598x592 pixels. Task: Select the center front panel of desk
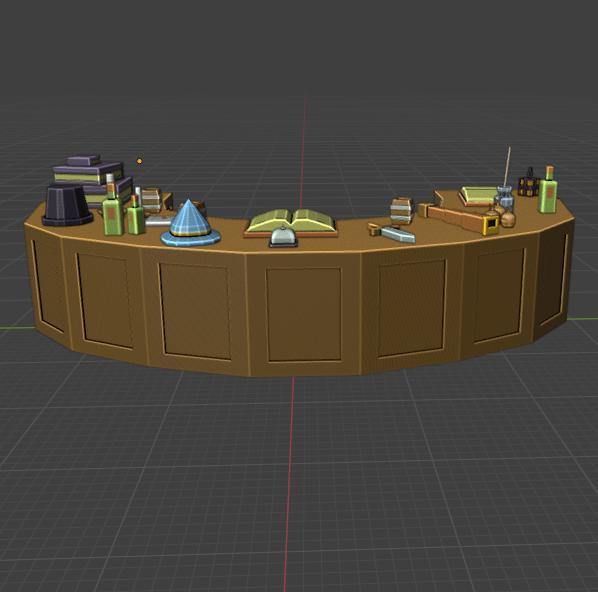[x=304, y=314]
